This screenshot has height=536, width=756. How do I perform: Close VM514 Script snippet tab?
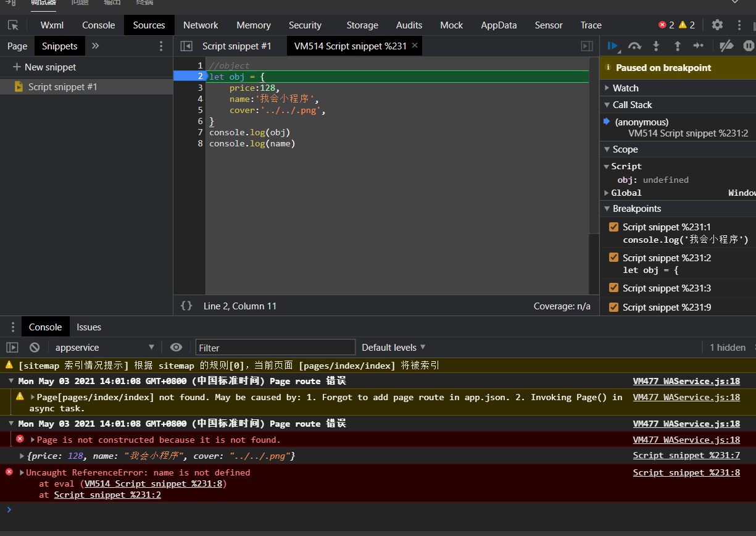coord(415,46)
